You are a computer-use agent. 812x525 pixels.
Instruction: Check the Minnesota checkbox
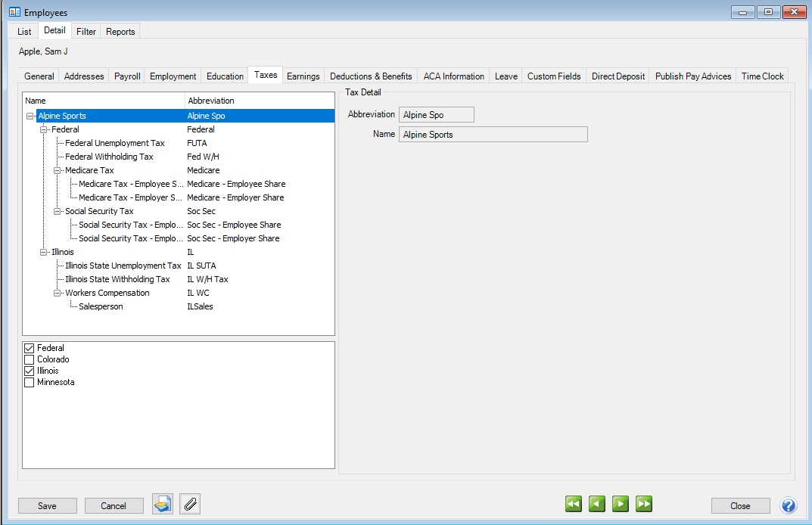pos(30,382)
